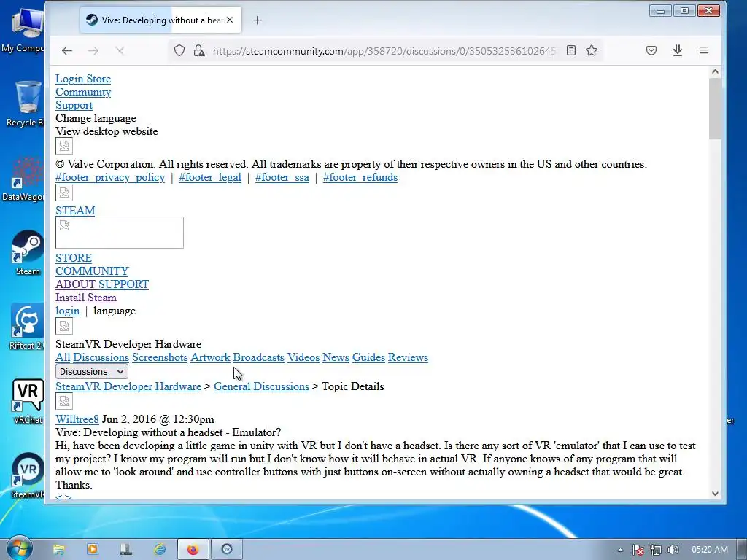Open the Firefox downloads arrow
This screenshot has height=560, width=747.
[678, 50]
